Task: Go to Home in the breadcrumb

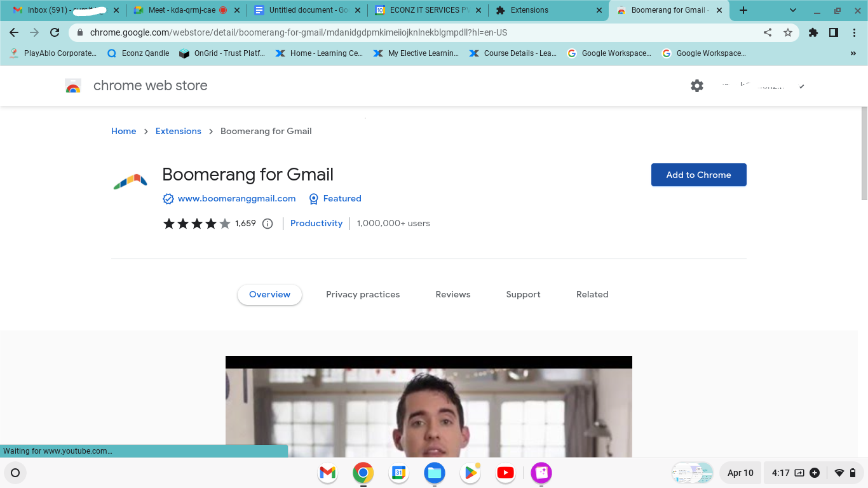Action: coord(124,131)
